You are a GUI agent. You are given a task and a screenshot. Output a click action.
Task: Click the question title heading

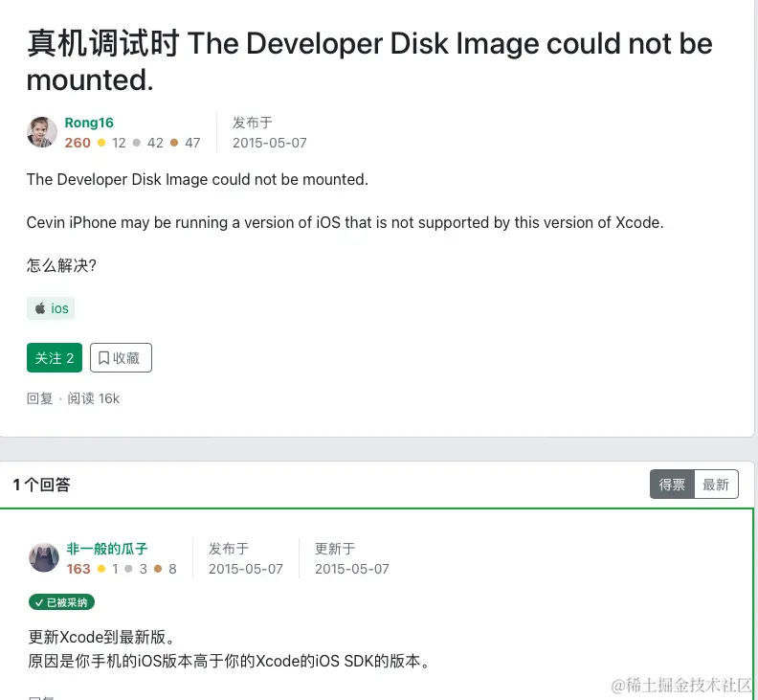pyautogui.click(x=369, y=61)
